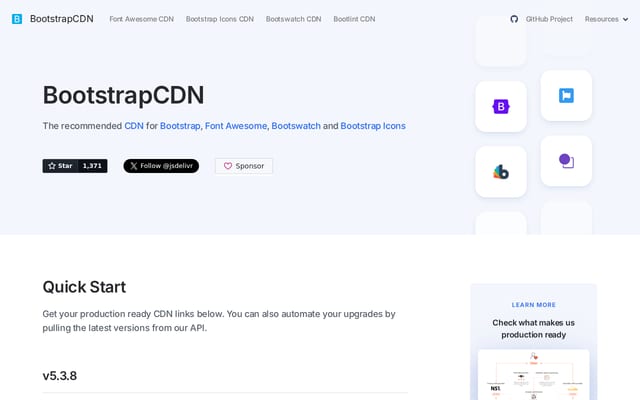Open the Font Awesome link in tagline
Screen dimensions: 640x400
236,126
